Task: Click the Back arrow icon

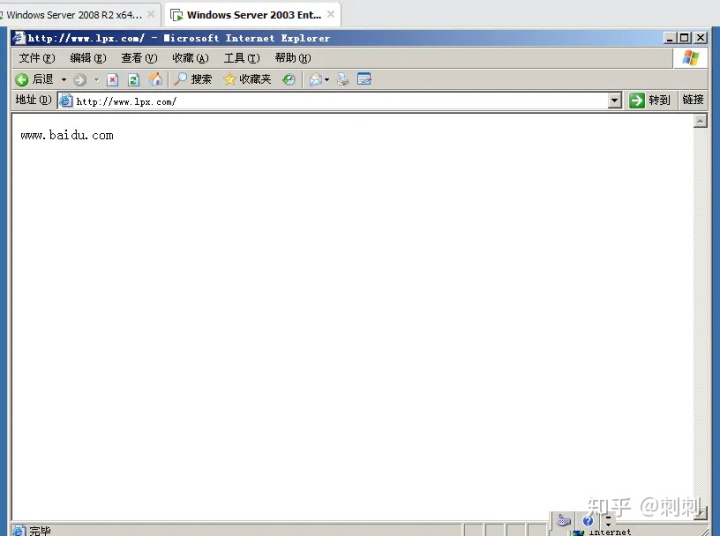Action: (22, 80)
